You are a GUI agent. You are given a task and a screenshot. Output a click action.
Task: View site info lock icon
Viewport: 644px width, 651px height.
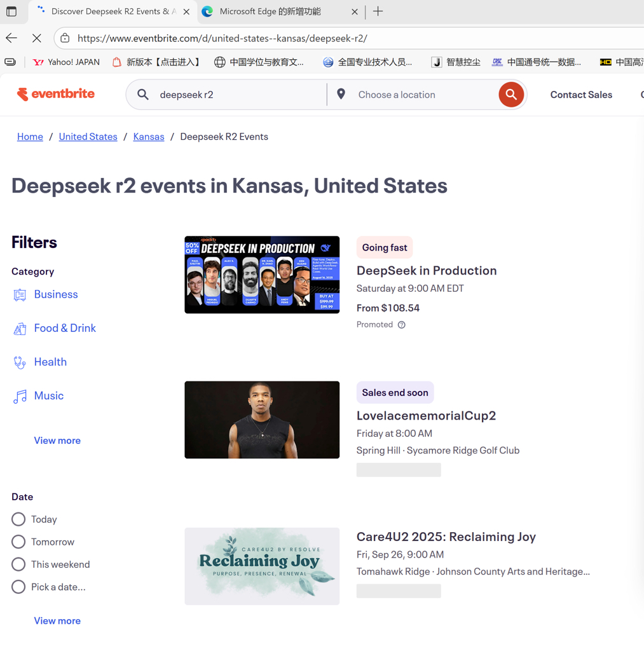pos(65,38)
